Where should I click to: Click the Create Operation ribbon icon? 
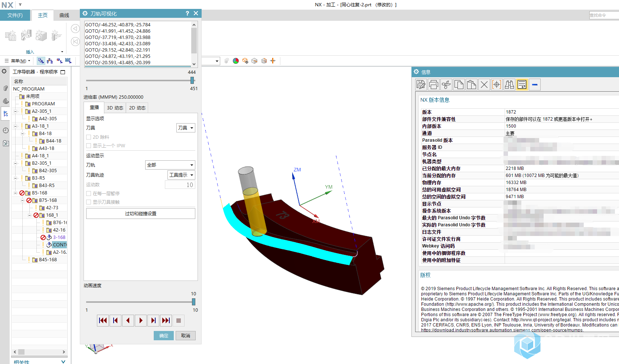coord(56,36)
